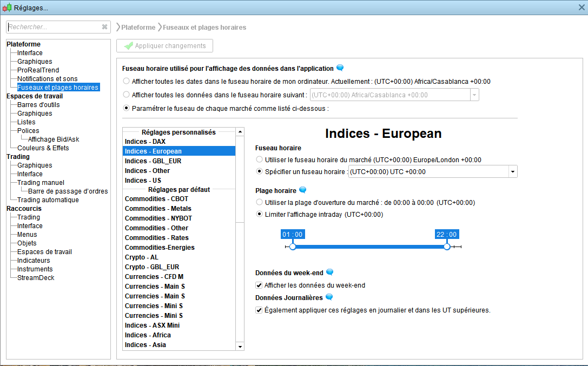
Task: Open Indicateurs shortcut settings
Action: pos(34,261)
